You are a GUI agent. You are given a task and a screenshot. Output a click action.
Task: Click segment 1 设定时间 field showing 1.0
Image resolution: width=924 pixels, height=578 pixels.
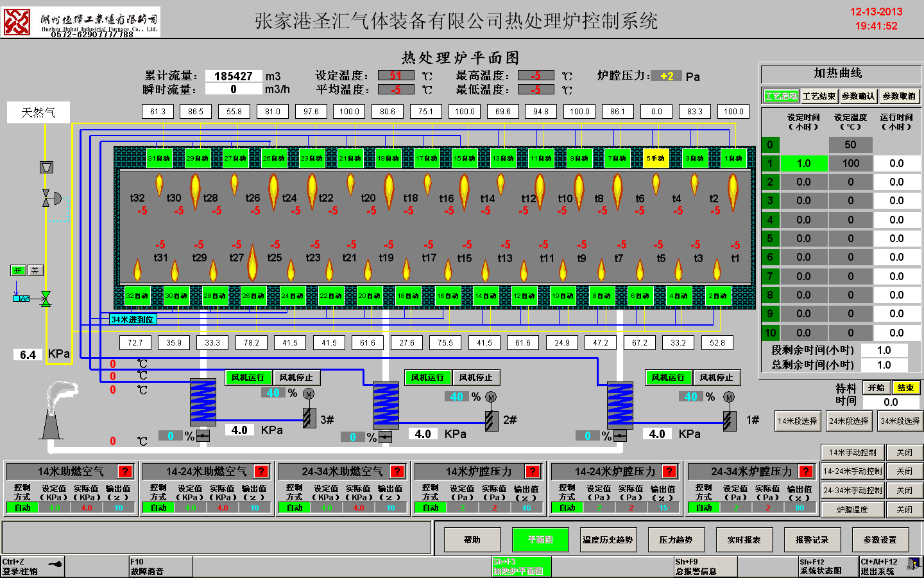803,164
